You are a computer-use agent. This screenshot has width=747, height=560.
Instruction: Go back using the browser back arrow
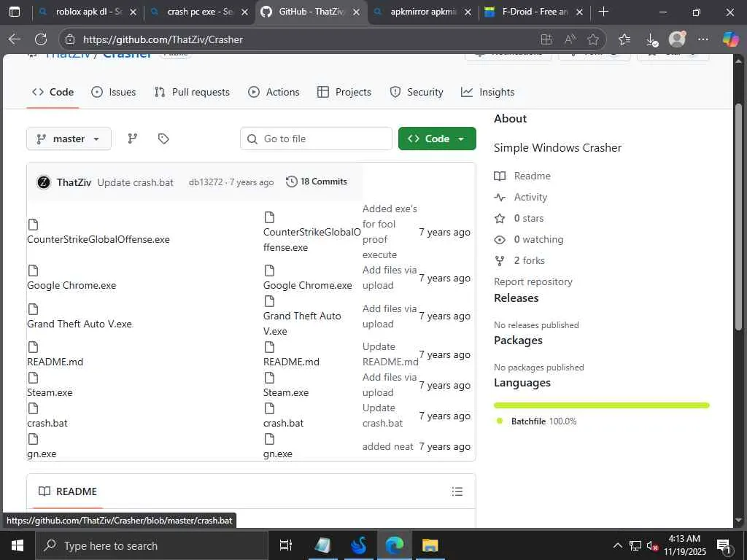(15, 39)
